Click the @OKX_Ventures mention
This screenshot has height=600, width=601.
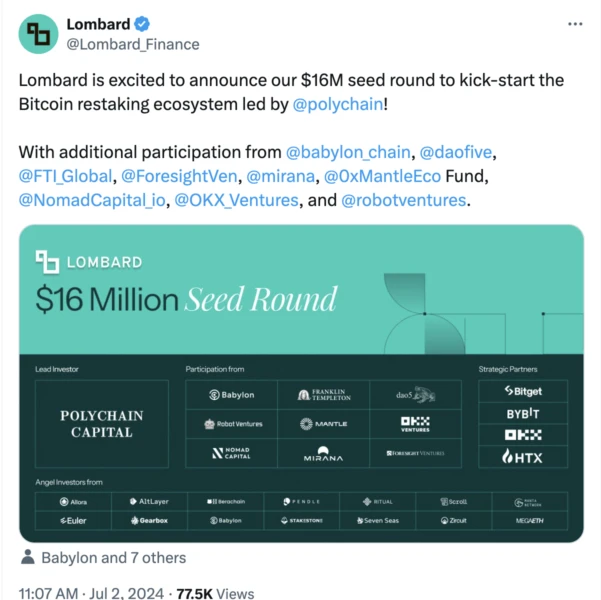(237, 200)
